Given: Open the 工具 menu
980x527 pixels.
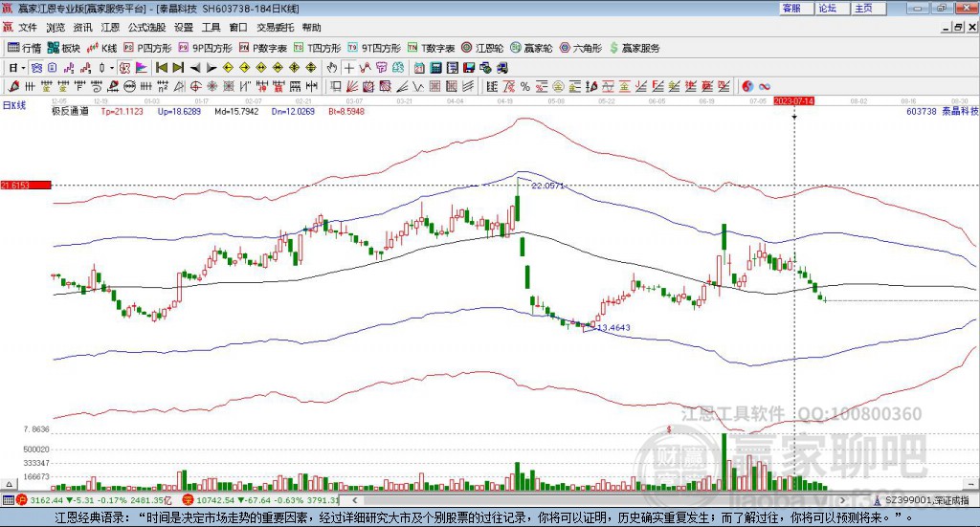Looking at the screenshot, I should pos(212,28).
